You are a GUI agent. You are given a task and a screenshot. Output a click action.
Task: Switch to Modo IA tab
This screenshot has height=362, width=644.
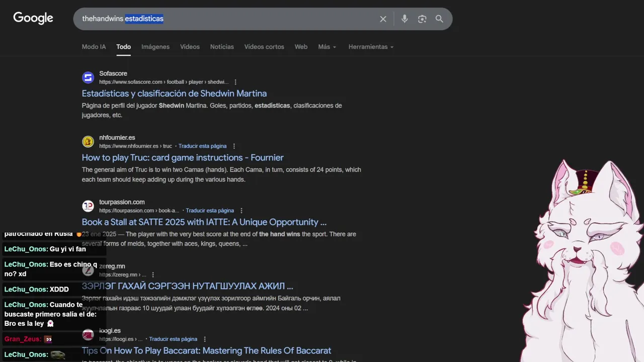pos(94,47)
